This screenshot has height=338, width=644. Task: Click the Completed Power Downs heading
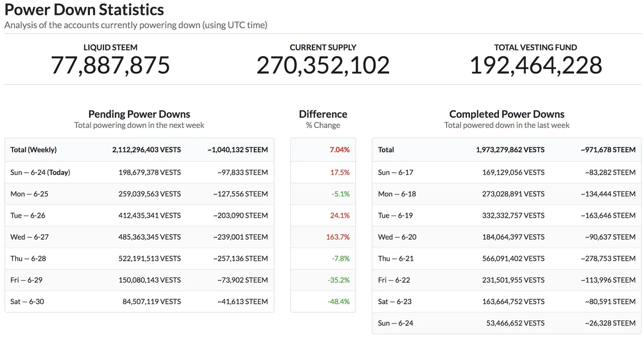pyautogui.click(x=507, y=114)
